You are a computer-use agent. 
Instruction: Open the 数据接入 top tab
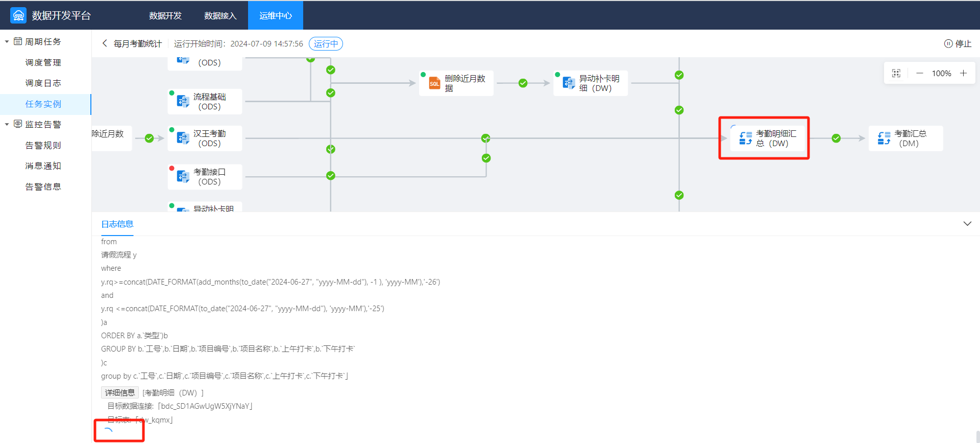click(x=220, y=15)
